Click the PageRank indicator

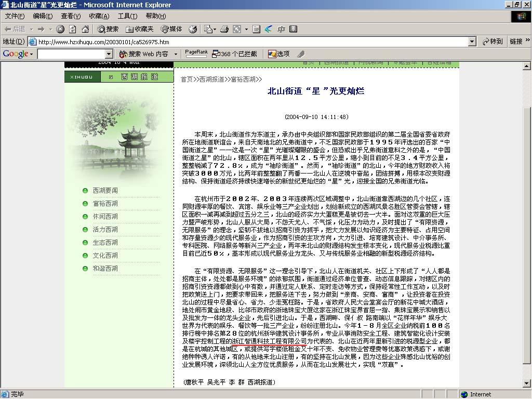(x=196, y=54)
